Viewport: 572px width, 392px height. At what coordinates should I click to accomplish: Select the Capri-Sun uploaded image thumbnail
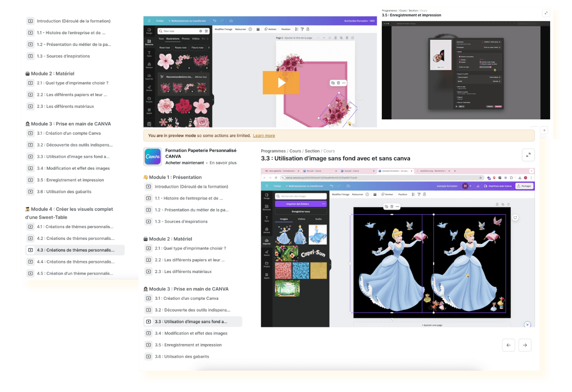(313, 254)
